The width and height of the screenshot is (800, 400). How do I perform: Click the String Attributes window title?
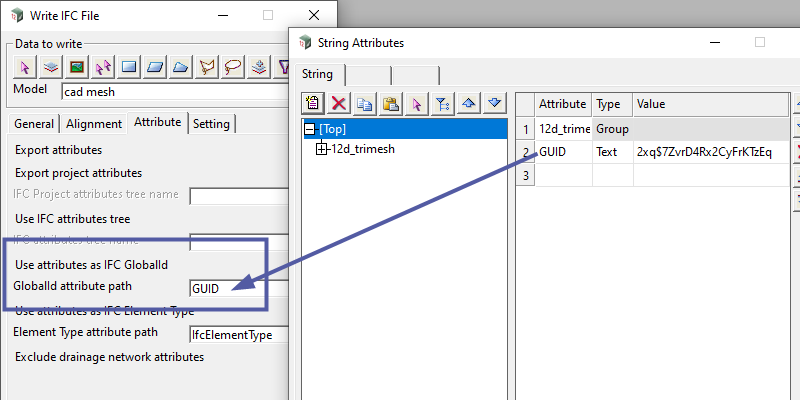pyautogui.click(x=361, y=43)
